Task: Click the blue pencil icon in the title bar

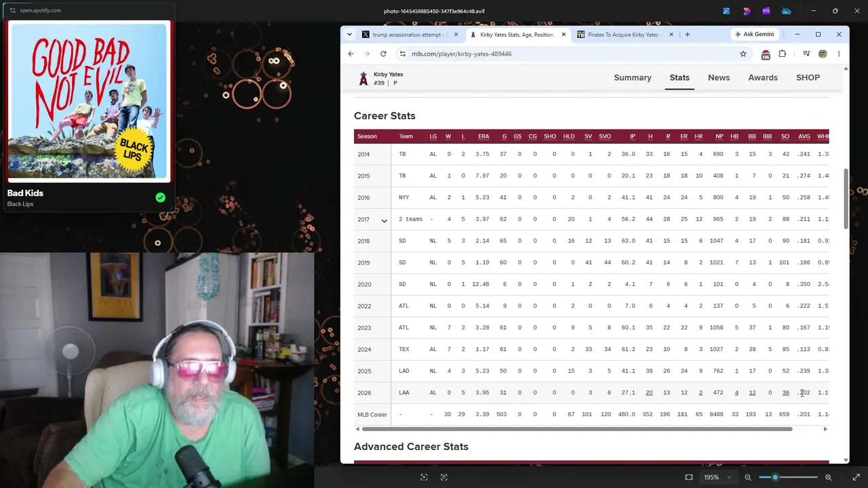Action: click(726, 11)
